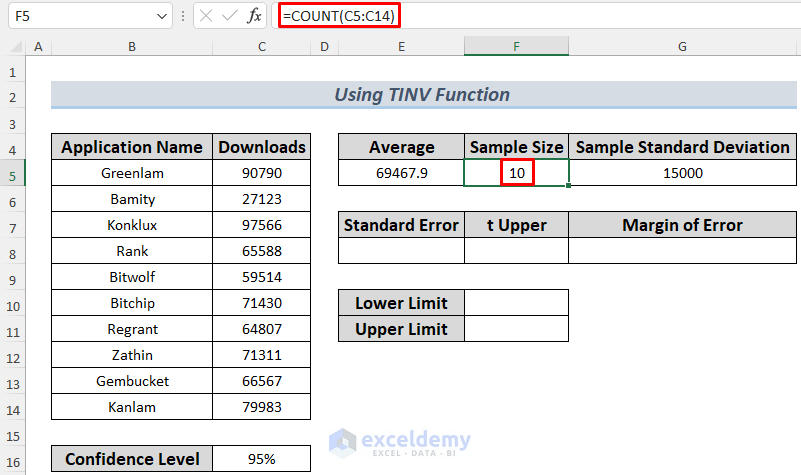
Task: Select the cell containing 90790
Action: pos(262,173)
